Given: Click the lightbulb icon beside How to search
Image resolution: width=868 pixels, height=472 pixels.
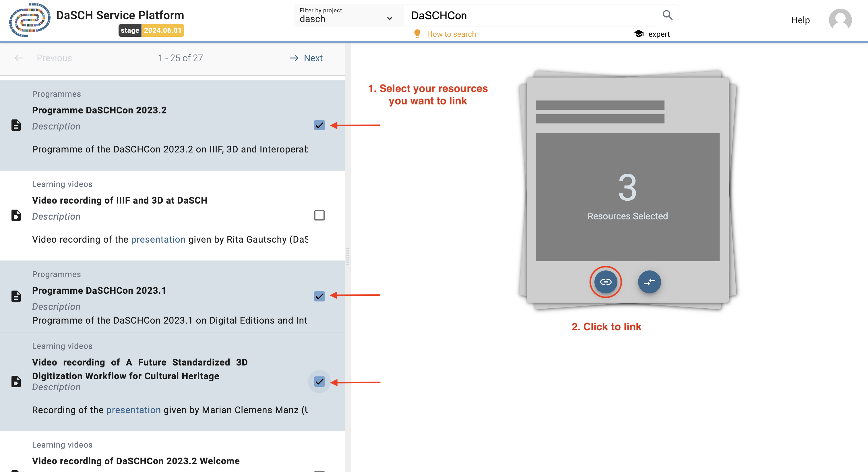Looking at the screenshot, I should pos(417,33).
